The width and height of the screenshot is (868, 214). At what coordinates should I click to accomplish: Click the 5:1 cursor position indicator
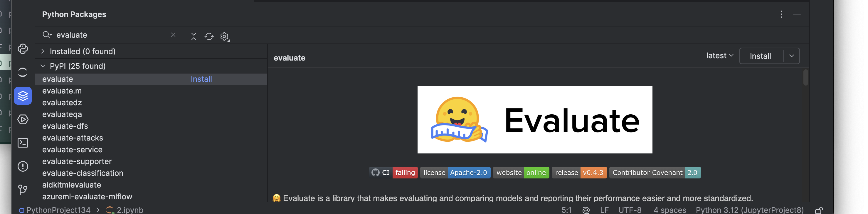click(x=566, y=210)
